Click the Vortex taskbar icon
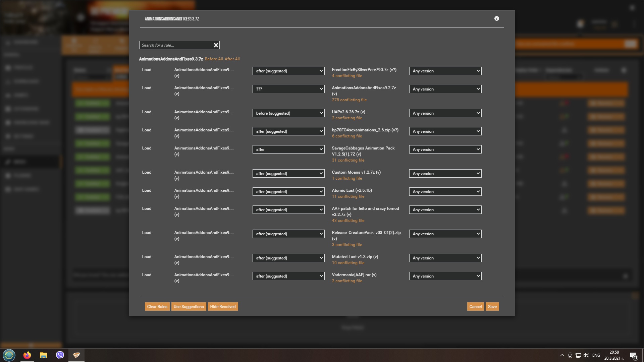 pos(76,355)
